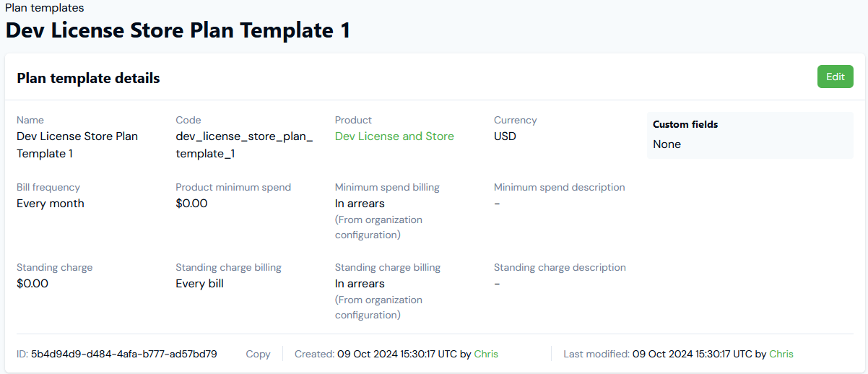
Task: Click the Every bill standing charge billing value
Action: pos(199,284)
